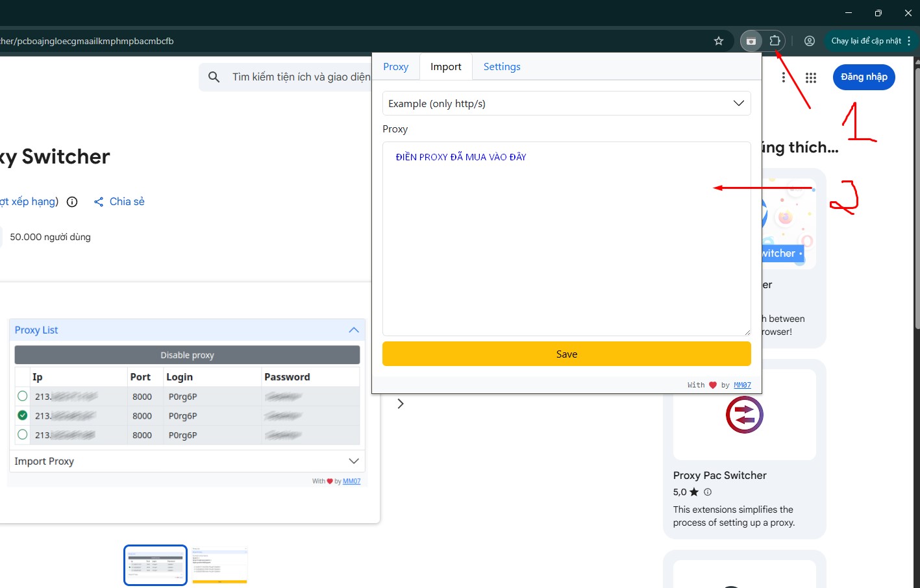Image resolution: width=920 pixels, height=588 pixels.
Task: Click the next screenshot chevron arrow
Action: [401, 404]
